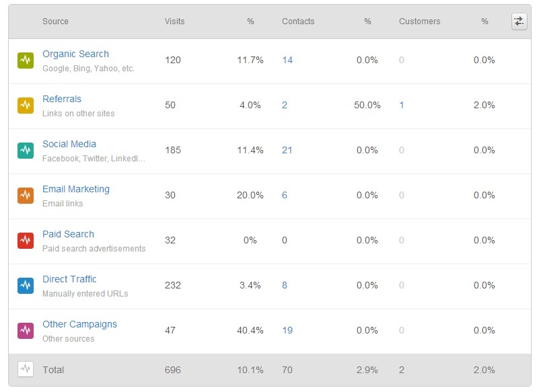The width and height of the screenshot is (539, 392).
Task: Open the Referrals source link
Action: tap(62, 99)
